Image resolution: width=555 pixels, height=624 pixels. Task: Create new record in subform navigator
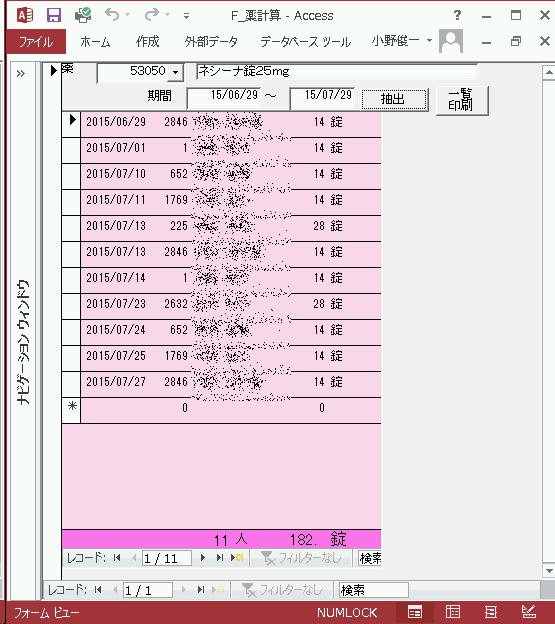pos(237,558)
